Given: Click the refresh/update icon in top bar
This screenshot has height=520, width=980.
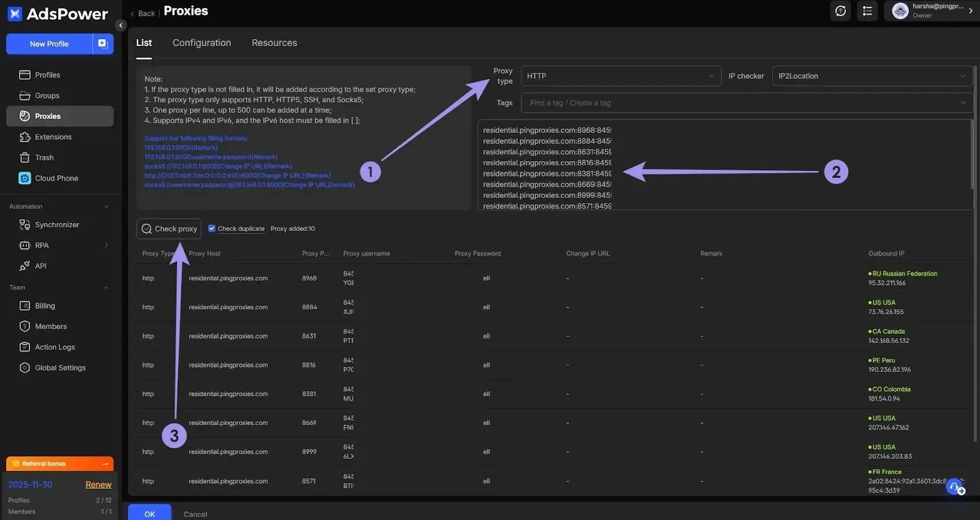Looking at the screenshot, I should pos(840,11).
